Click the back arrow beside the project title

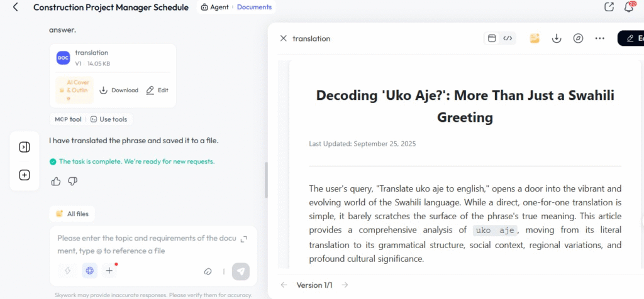coord(15,8)
